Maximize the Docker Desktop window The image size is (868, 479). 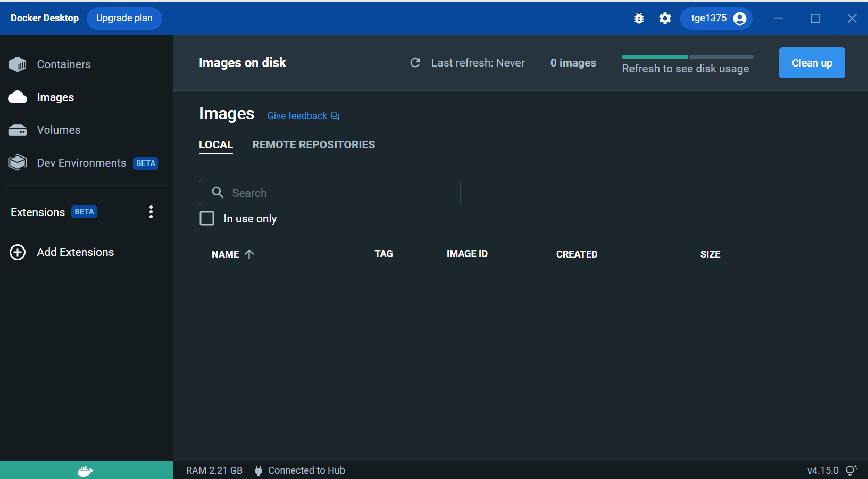[815, 18]
